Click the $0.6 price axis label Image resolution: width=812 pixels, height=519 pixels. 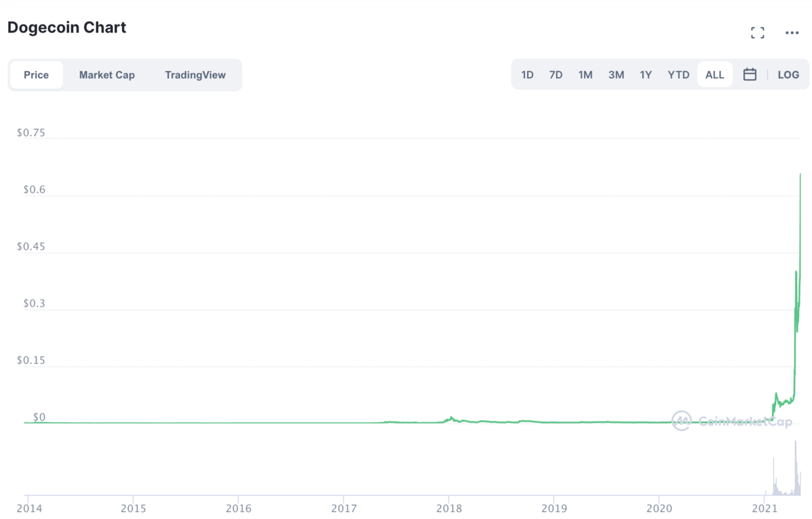tap(35, 190)
